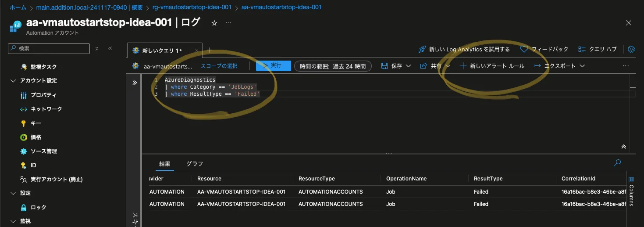Open プロパティ in the sidebar
The image size is (644, 227).
pyautogui.click(x=39, y=95)
